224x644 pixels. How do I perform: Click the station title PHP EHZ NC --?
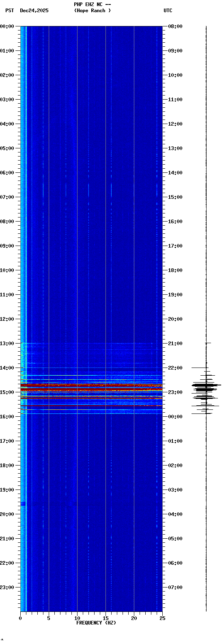click(x=93, y=4)
